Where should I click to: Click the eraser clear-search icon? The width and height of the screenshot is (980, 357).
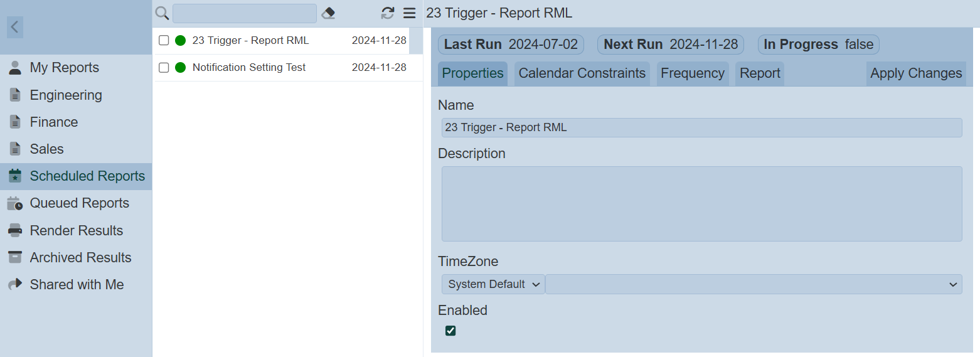(328, 13)
